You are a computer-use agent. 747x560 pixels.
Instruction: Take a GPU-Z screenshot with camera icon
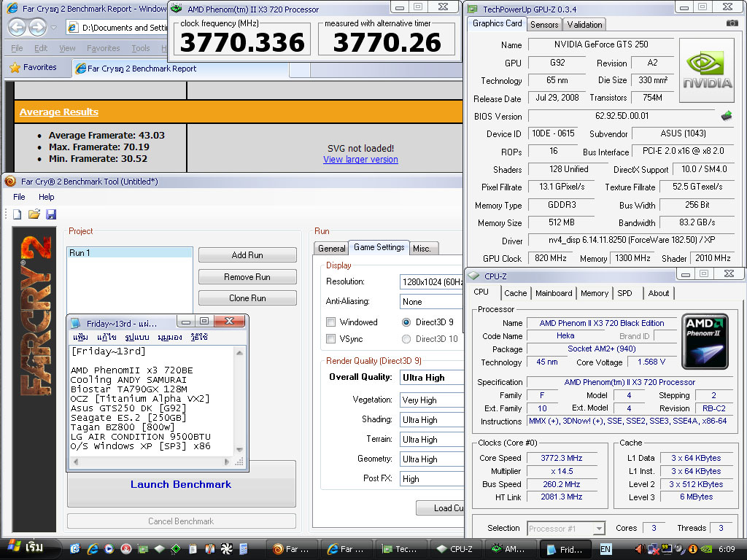(x=732, y=23)
